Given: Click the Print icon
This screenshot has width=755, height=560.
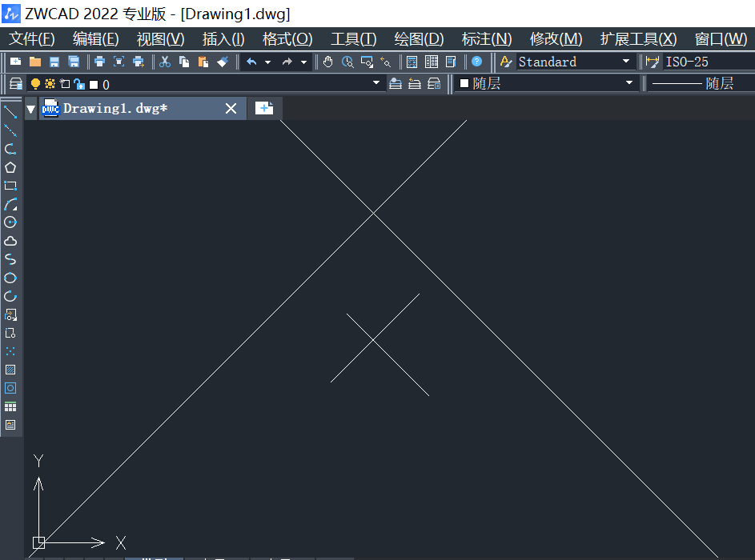Looking at the screenshot, I should [x=99, y=62].
